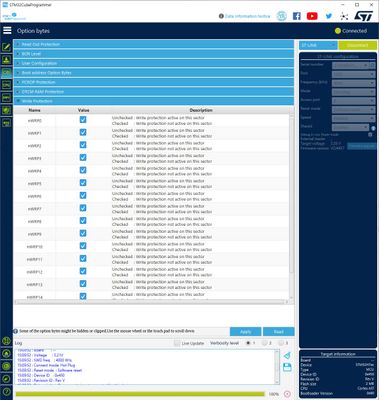Open the bottom icon of the upper sidebar group
Viewport: 379px width, 400px height.
pos(6,123)
